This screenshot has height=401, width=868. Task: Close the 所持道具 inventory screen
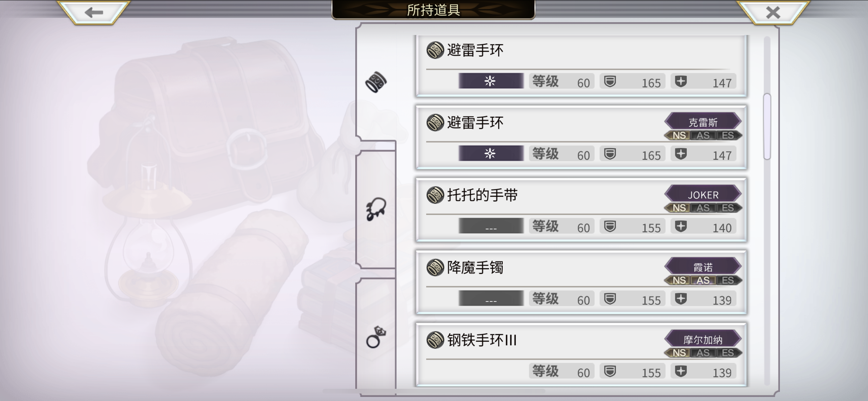click(773, 12)
